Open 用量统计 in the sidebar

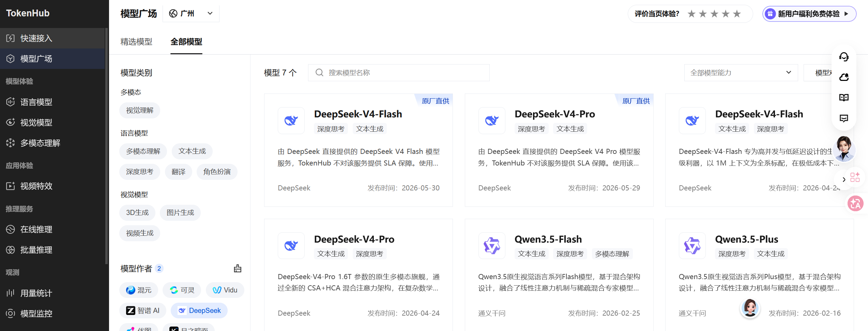(x=52, y=293)
